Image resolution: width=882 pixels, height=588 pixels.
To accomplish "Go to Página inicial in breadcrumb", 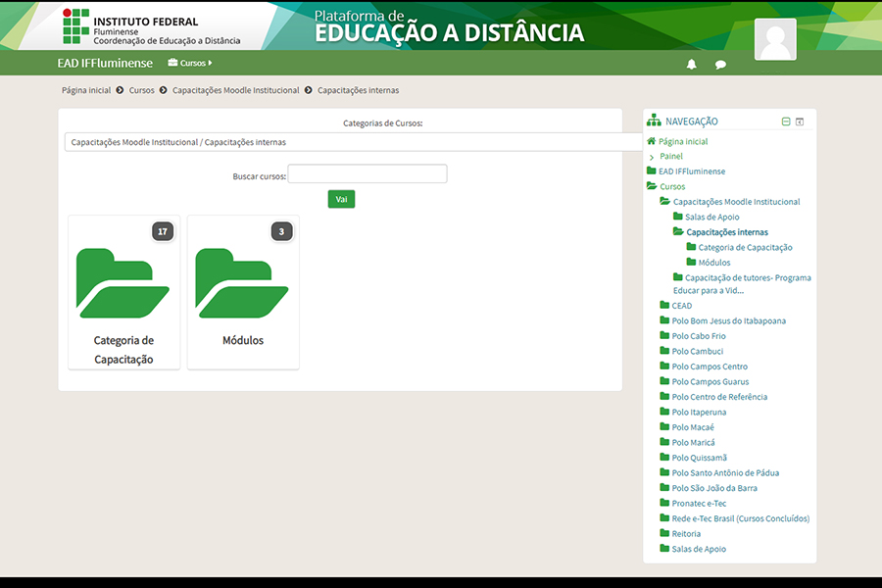I will [86, 90].
